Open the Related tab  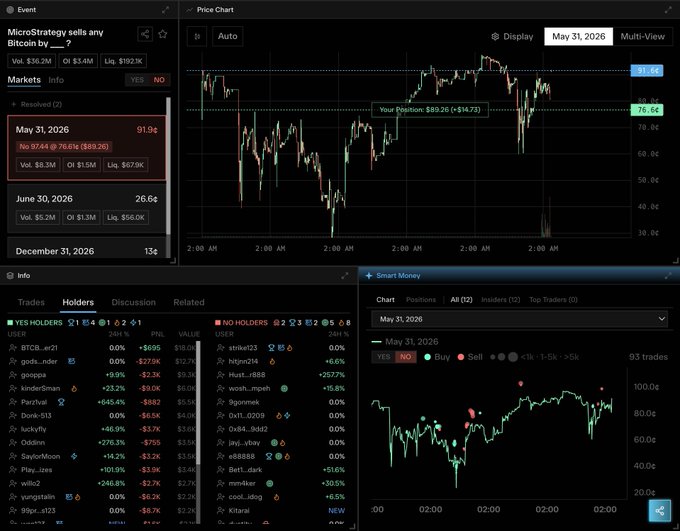[189, 302]
